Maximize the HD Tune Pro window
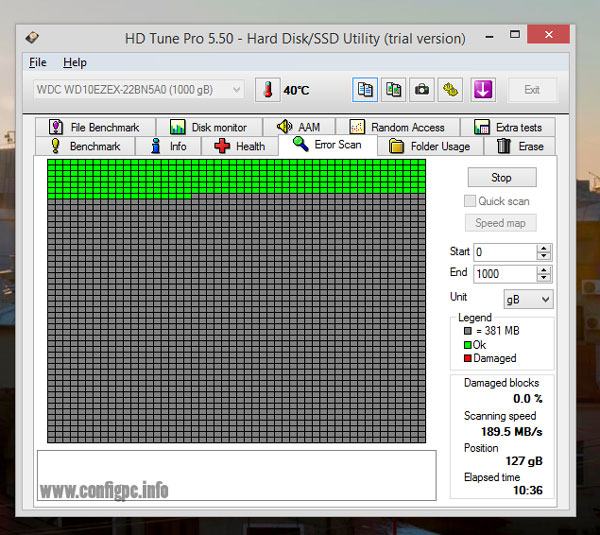Viewport: 600px width, 535px height. click(x=515, y=35)
